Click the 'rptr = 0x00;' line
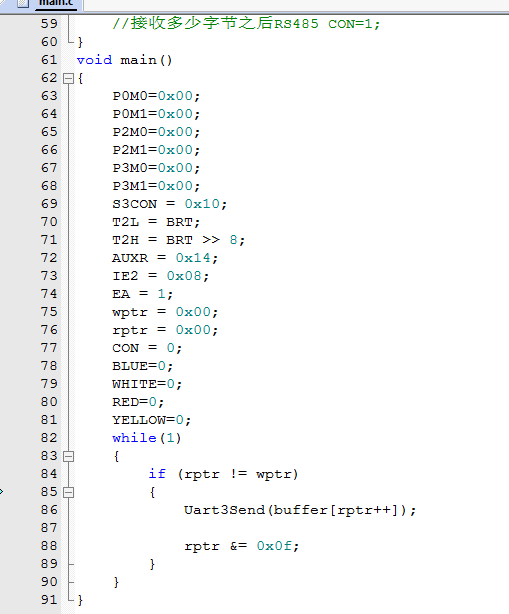 165,330
